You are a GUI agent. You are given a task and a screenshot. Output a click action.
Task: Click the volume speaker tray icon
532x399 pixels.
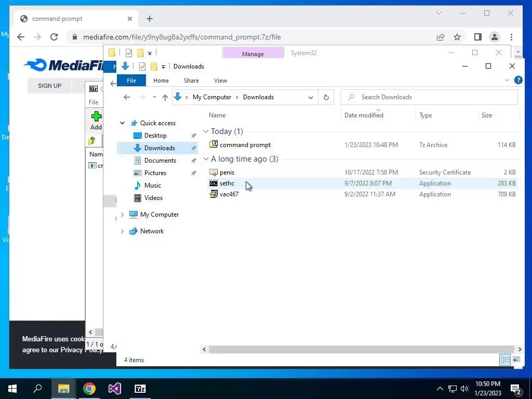point(464,389)
